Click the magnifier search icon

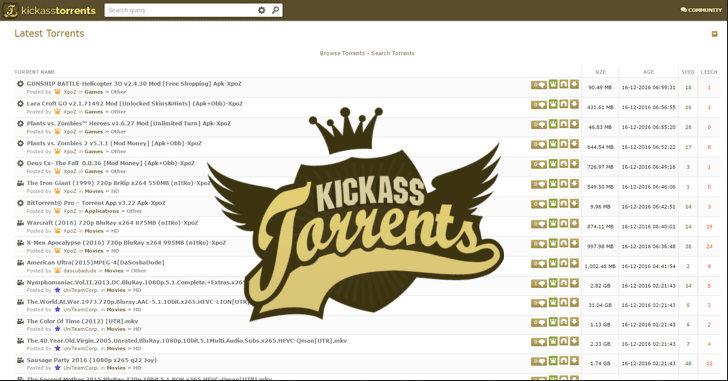click(x=275, y=10)
